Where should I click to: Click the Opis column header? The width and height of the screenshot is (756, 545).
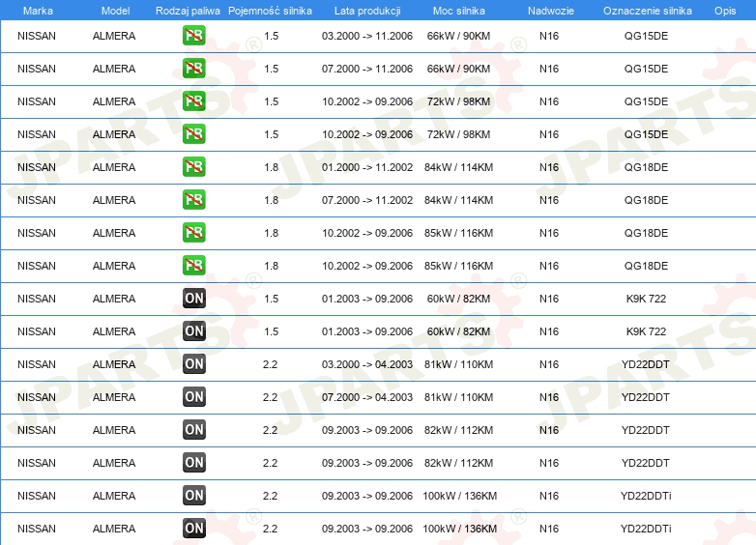pyautogui.click(x=725, y=11)
